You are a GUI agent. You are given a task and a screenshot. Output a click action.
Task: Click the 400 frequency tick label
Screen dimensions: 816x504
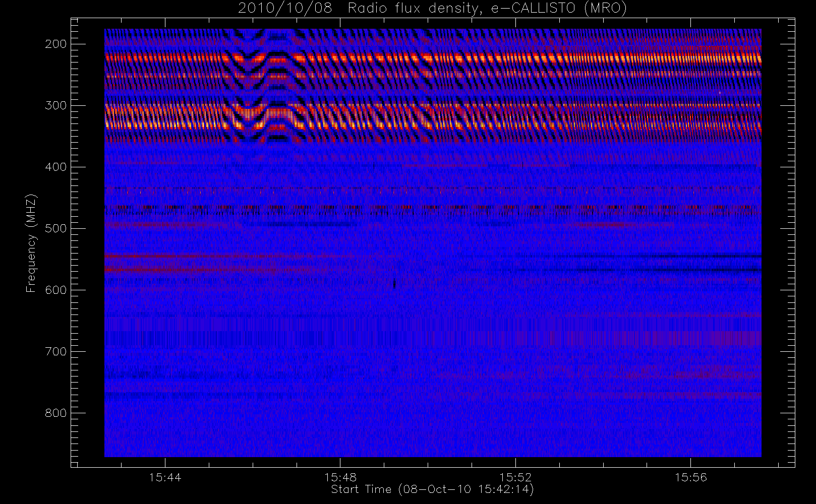coord(56,167)
